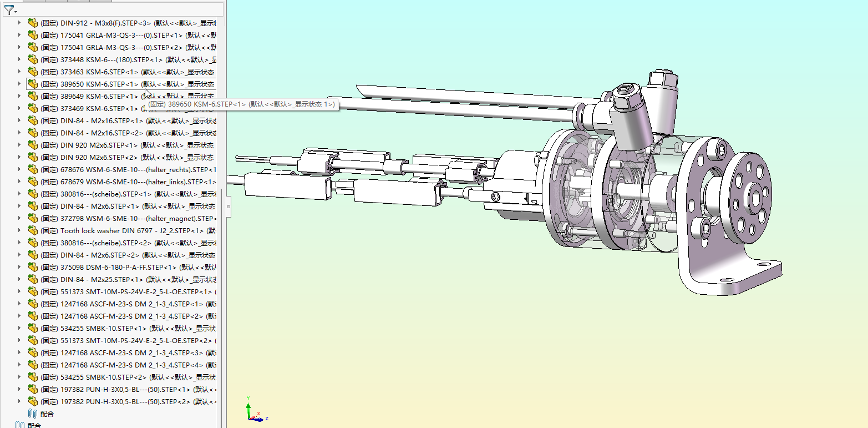The image size is (868, 428).
Task: Click the part icon for Tooth lock washer DIN 6797
Action: [33, 230]
